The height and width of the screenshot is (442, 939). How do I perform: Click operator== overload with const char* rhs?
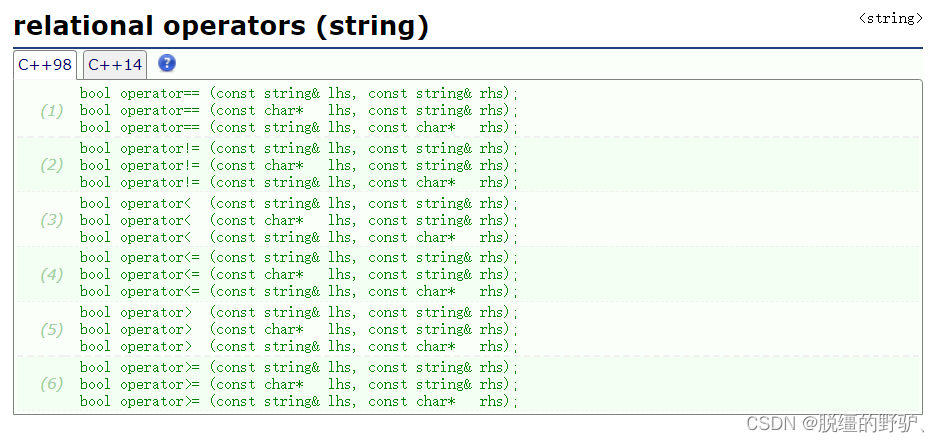[299, 127]
